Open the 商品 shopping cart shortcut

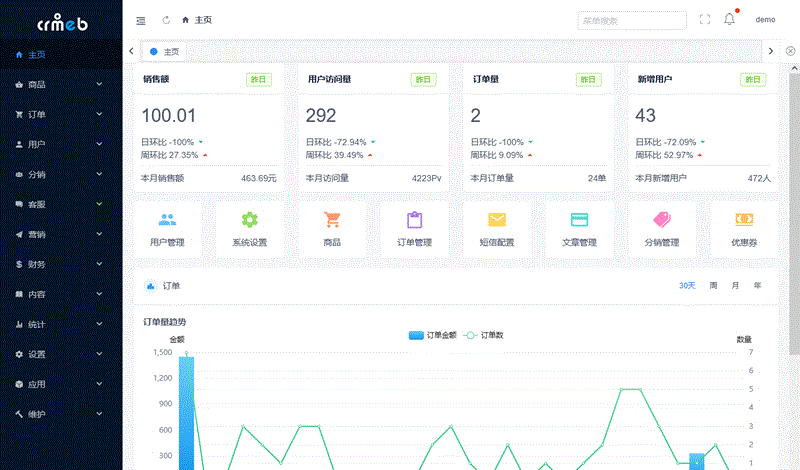tap(332, 221)
